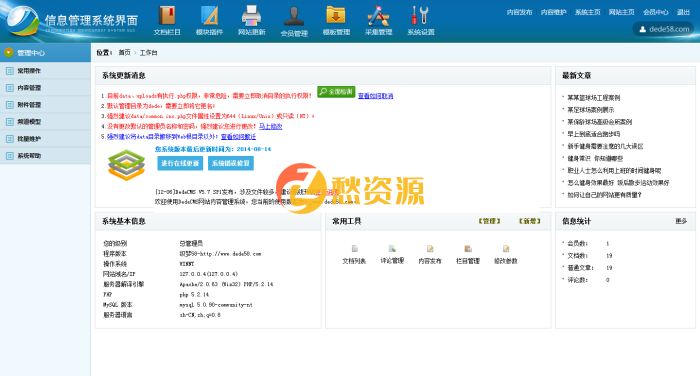Open article 如何让自己的网站更有质量
The width and height of the screenshot is (700, 376).
tap(604, 195)
